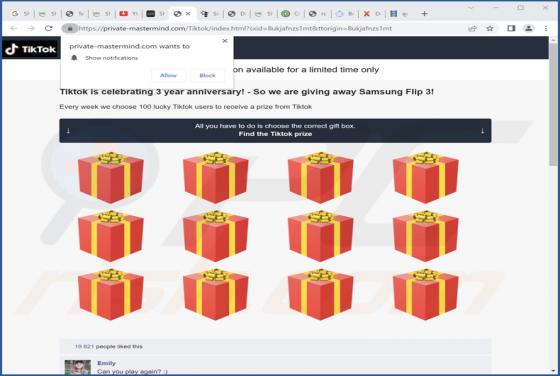Click the site lock icon in address bar
560x376 pixels.
(70, 28)
